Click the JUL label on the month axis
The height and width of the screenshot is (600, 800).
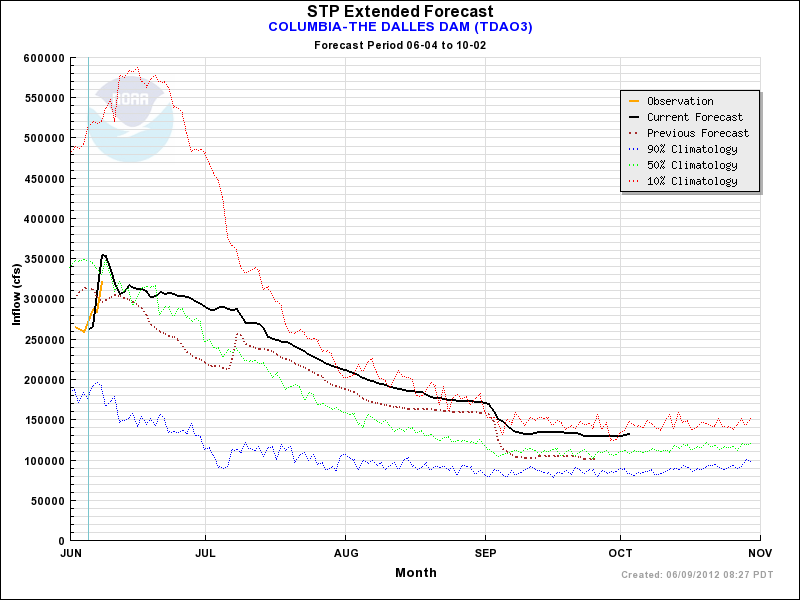[x=206, y=552]
